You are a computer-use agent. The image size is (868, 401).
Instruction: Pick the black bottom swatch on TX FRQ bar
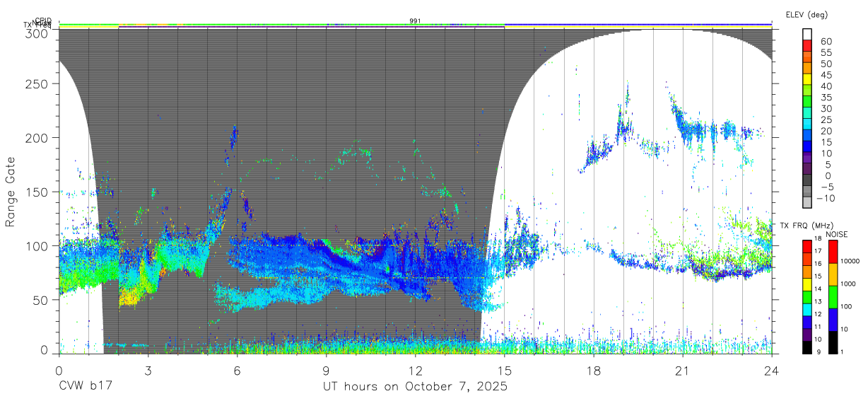pyautogui.click(x=808, y=347)
